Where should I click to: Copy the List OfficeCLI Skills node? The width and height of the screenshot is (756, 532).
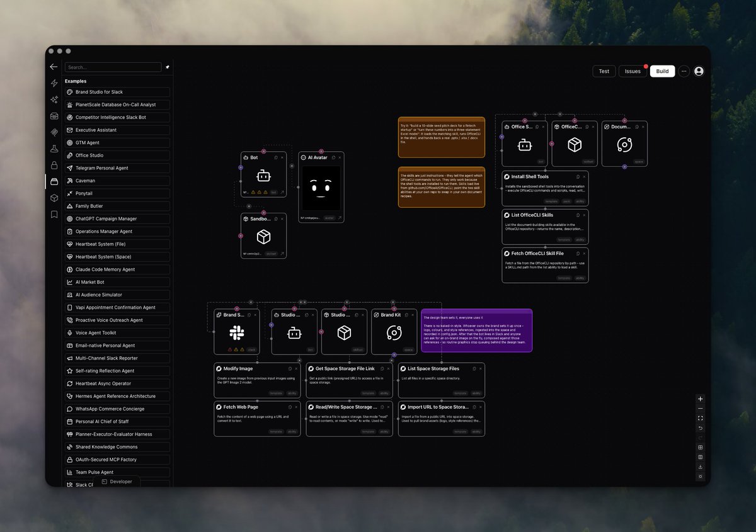point(578,215)
